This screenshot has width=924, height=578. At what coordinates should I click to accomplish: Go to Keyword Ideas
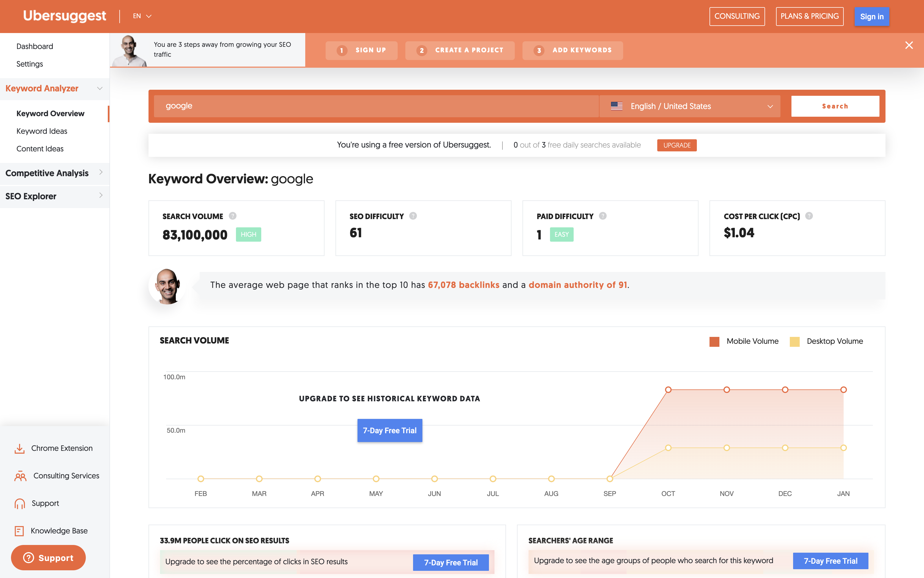(x=42, y=131)
